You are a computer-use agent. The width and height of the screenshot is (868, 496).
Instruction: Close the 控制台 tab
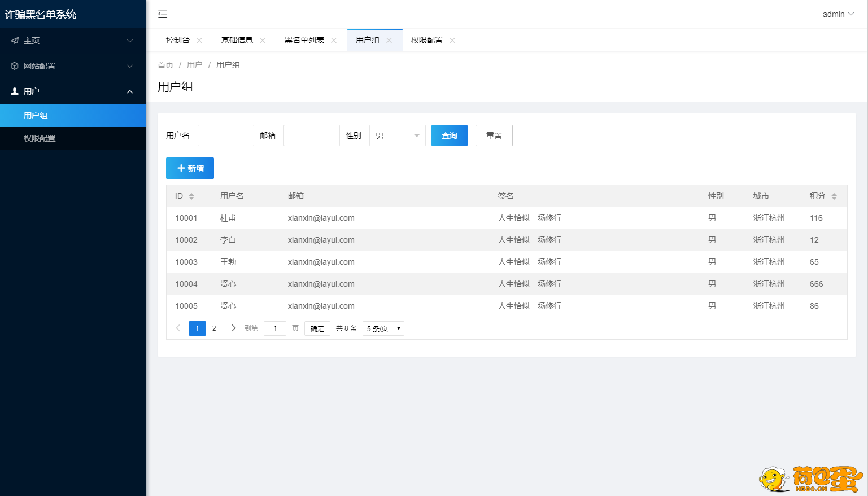(x=199, y=40)
